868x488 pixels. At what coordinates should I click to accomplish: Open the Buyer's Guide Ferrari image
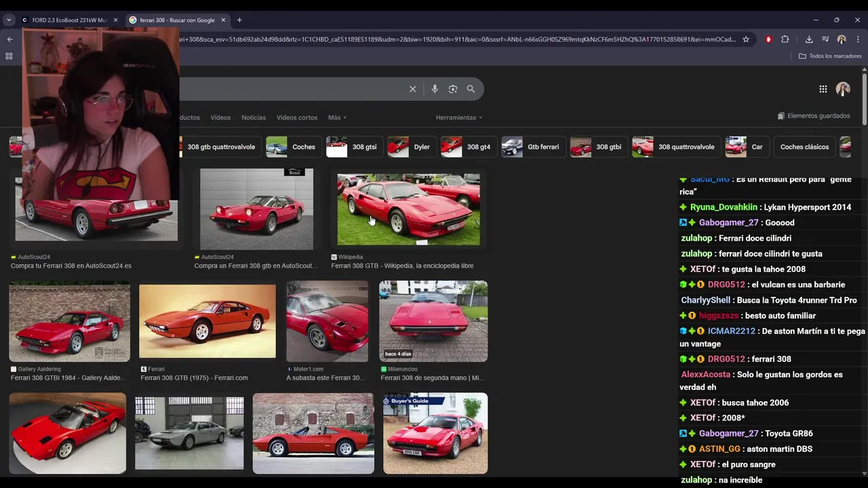[x=435, y=433]
